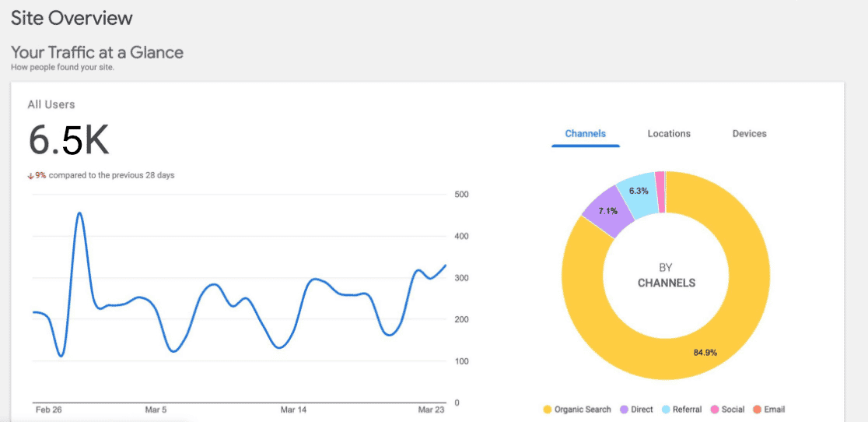868x422 pixels.
Task: Click Your Traffic at a Glance heading
Action: point(97,53)
